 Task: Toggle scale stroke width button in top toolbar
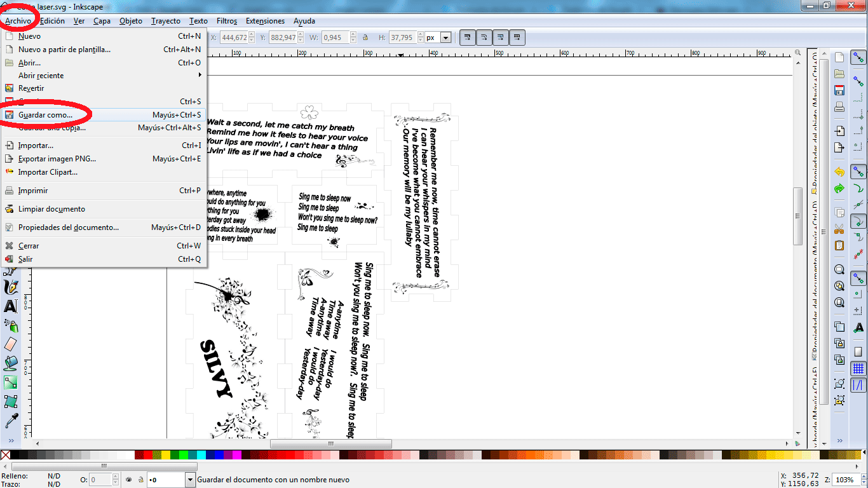467,37
